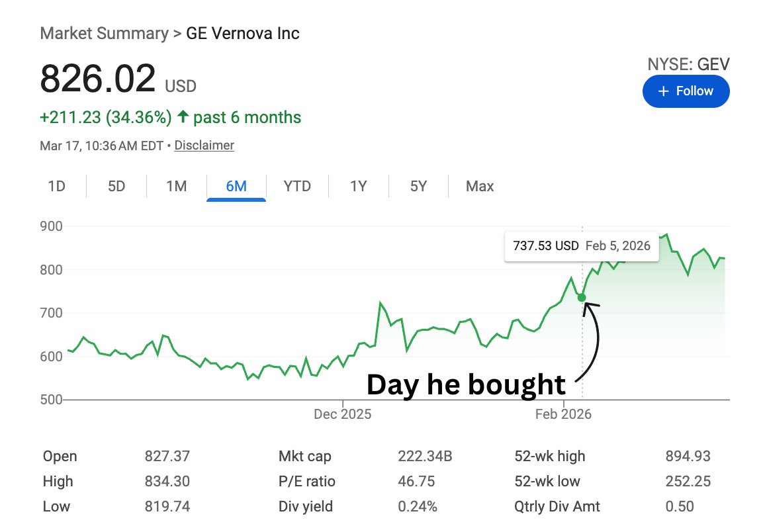765x532 pixels.
Task: Select the 5D time range tab
Action: tap(116, 187)
